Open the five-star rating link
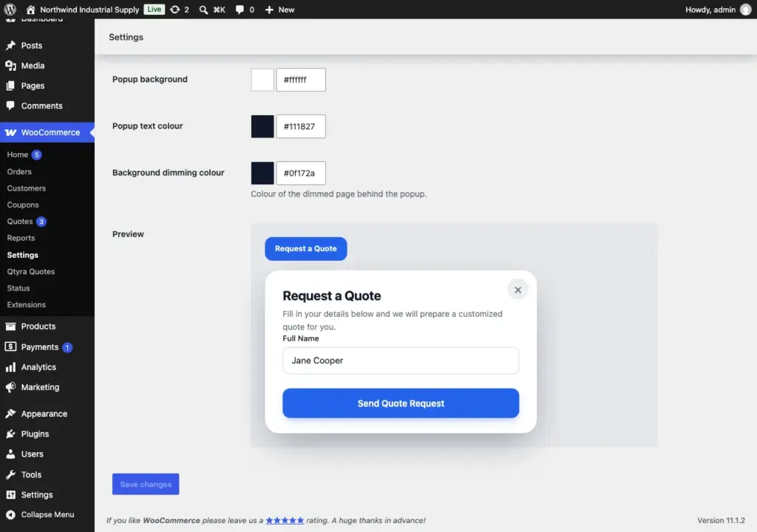 point(285,520)
